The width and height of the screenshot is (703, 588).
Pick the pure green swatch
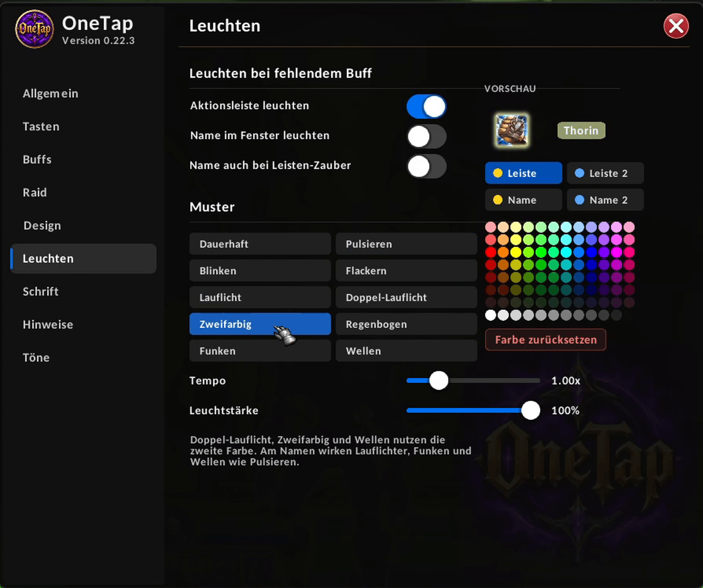541,252
